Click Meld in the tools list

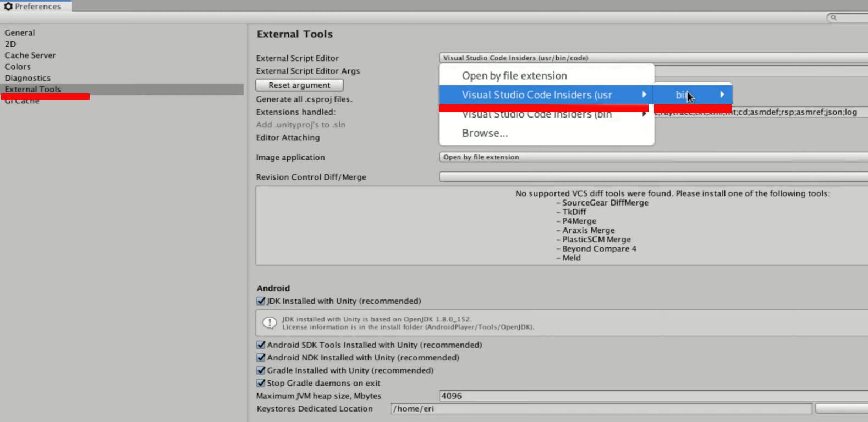click(x=572, y=258)
